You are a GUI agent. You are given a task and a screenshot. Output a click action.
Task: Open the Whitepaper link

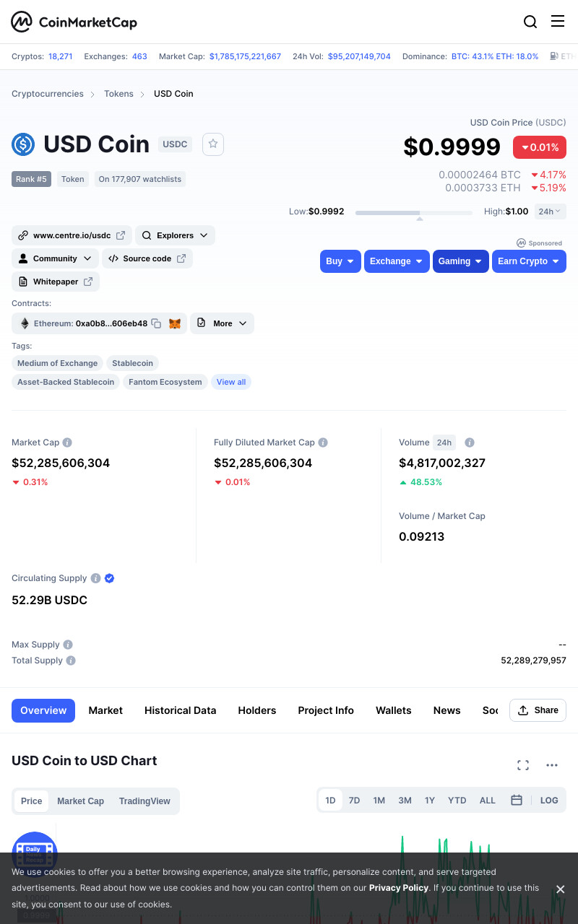pyautogui.click(x=56, y=282)
